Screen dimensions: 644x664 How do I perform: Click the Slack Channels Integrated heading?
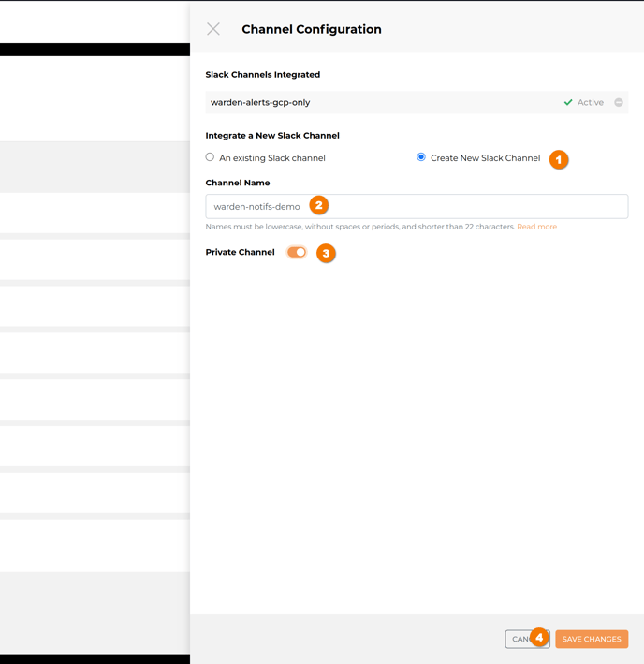[x=263, y=75]
